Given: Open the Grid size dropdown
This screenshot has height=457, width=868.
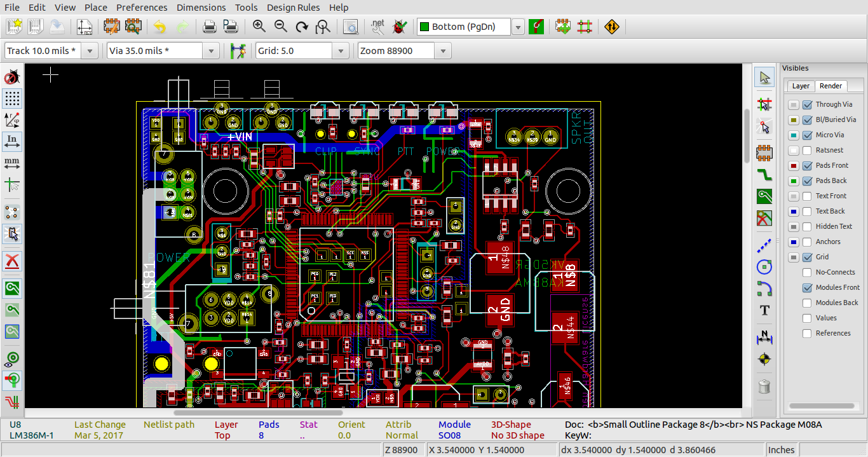Looking at the screenshot, I should 341,50.
